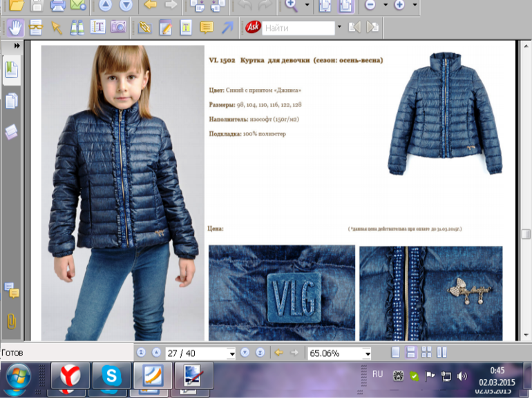
Task: Click the Snapshot camera tool
Action: pyautogui.click(x=118, y=28)
